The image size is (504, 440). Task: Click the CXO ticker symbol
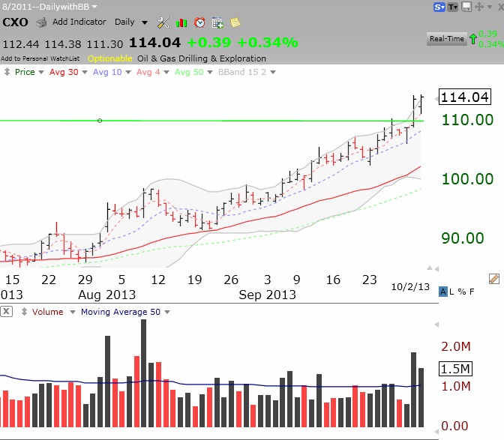tap(15, 22)
